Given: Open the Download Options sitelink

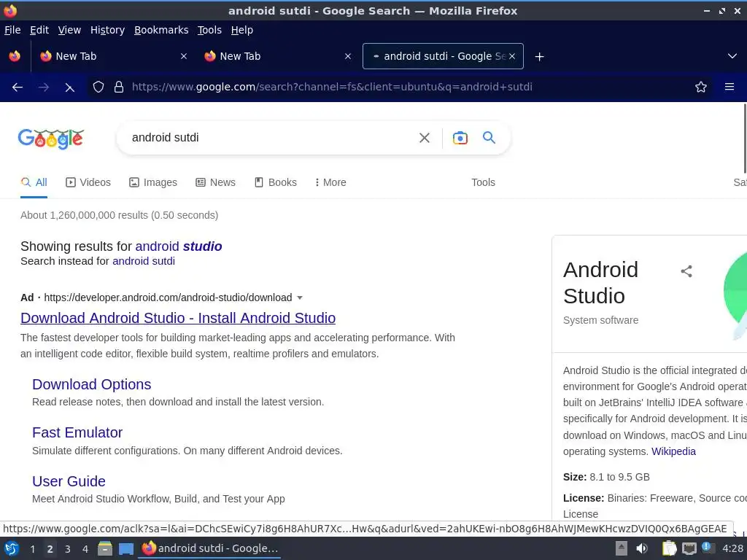Looking at the screenshot, I should (x=91, y=384).
